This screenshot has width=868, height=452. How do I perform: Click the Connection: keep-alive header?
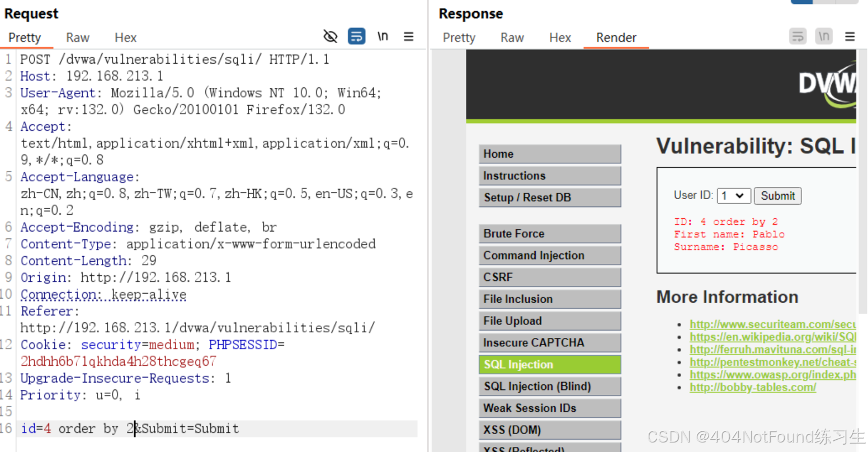tap(103, 294)
